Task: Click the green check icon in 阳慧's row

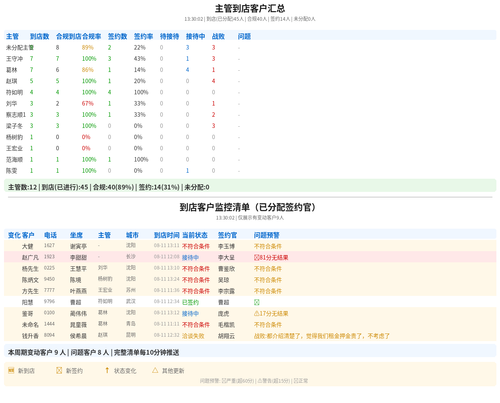Action: coord(257,302)
